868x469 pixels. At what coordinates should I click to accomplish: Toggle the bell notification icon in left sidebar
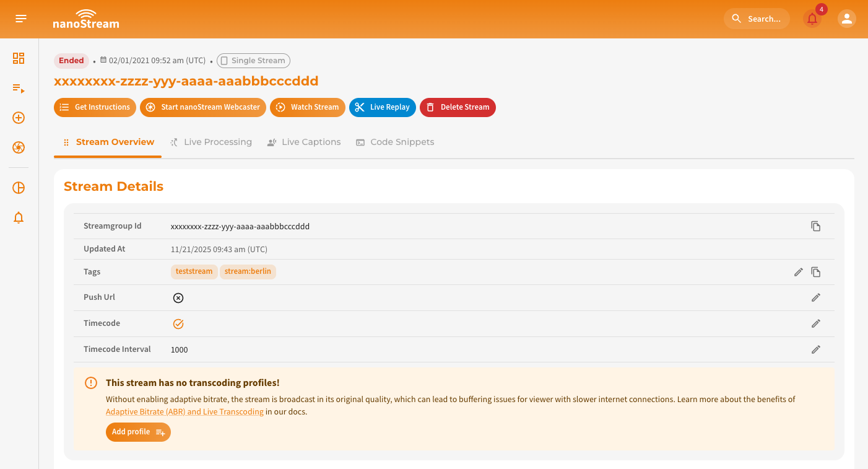coord(18,217)
